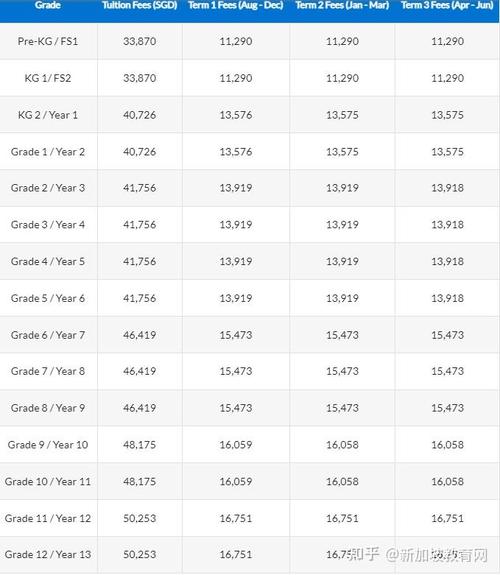The image size is (500, 575).
Task: Select Grade 6 / Year 7 tuition 46,419
Action: pos(140,335)
